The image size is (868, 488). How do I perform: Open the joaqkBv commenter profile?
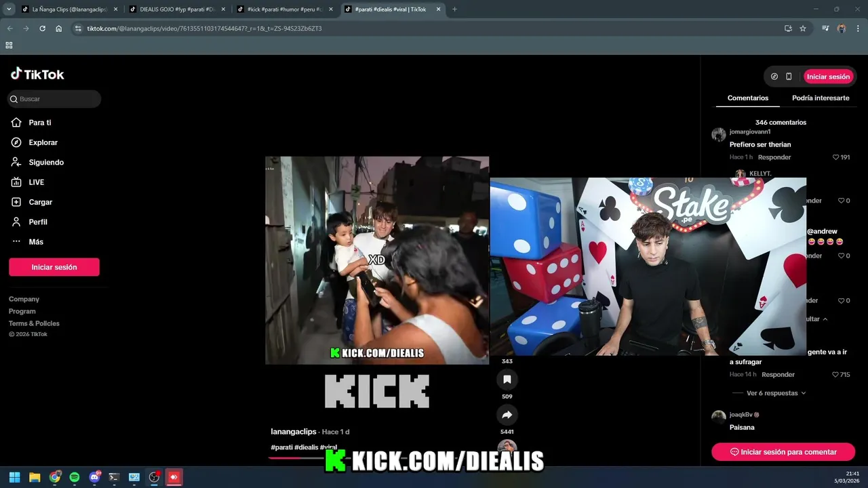click(x=741, y=415)
